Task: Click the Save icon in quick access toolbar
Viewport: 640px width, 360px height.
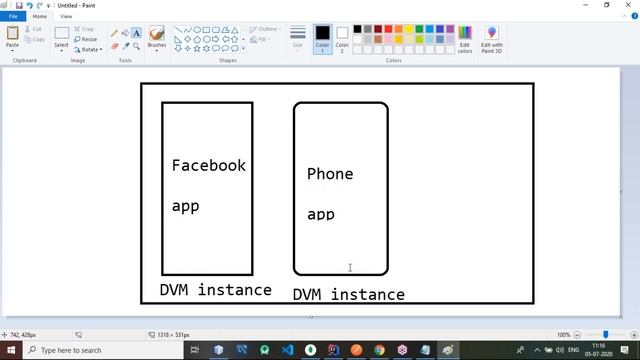Action: [19, 5]
